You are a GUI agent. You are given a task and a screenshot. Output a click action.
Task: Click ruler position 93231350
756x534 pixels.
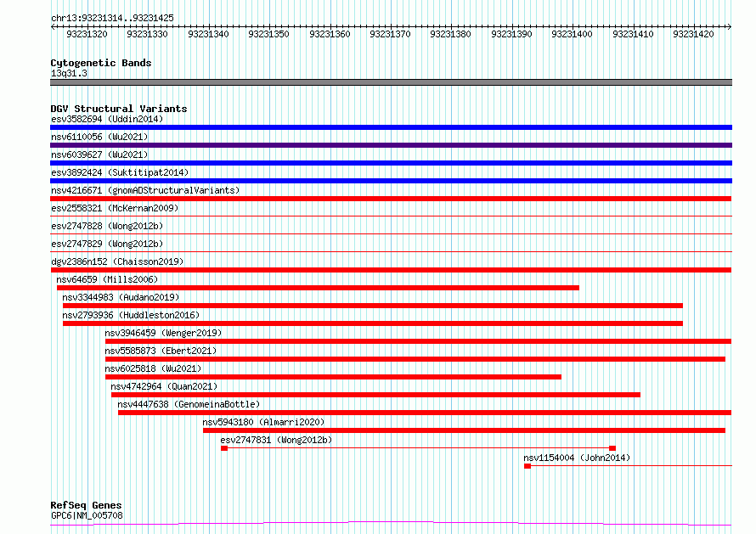pyautogui.click(x=268, y=34)
